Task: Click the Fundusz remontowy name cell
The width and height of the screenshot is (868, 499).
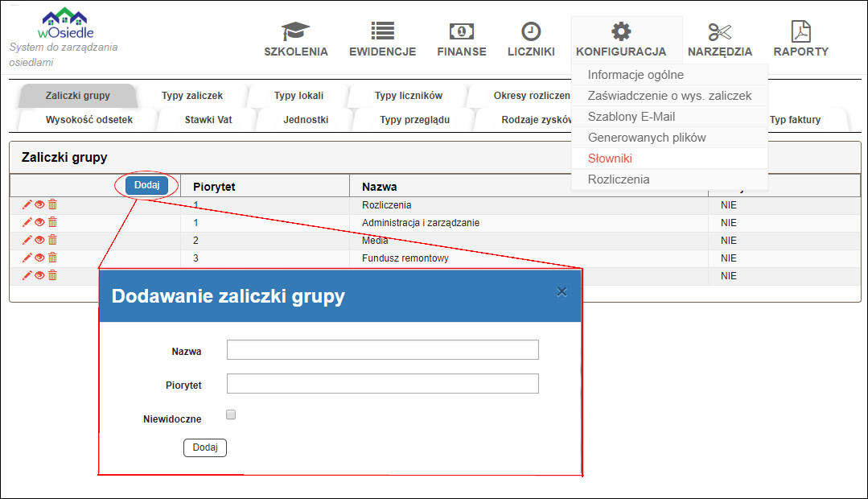Action: 405,258
